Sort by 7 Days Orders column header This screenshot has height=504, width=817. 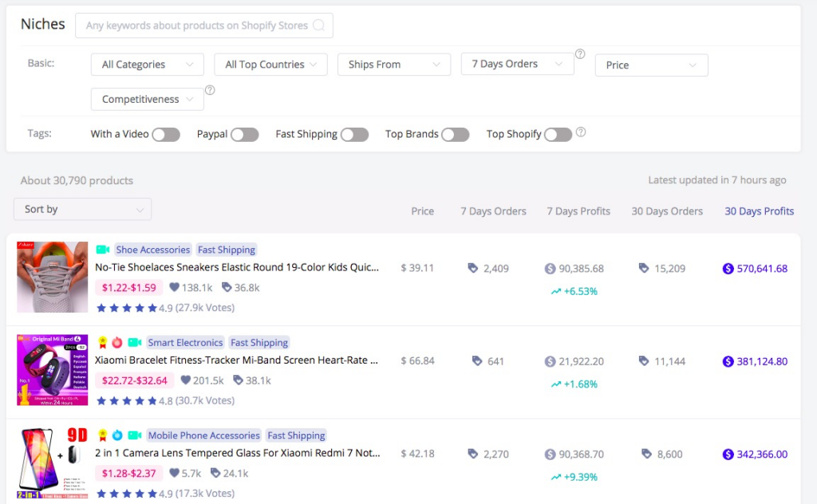tap(493, 211)
